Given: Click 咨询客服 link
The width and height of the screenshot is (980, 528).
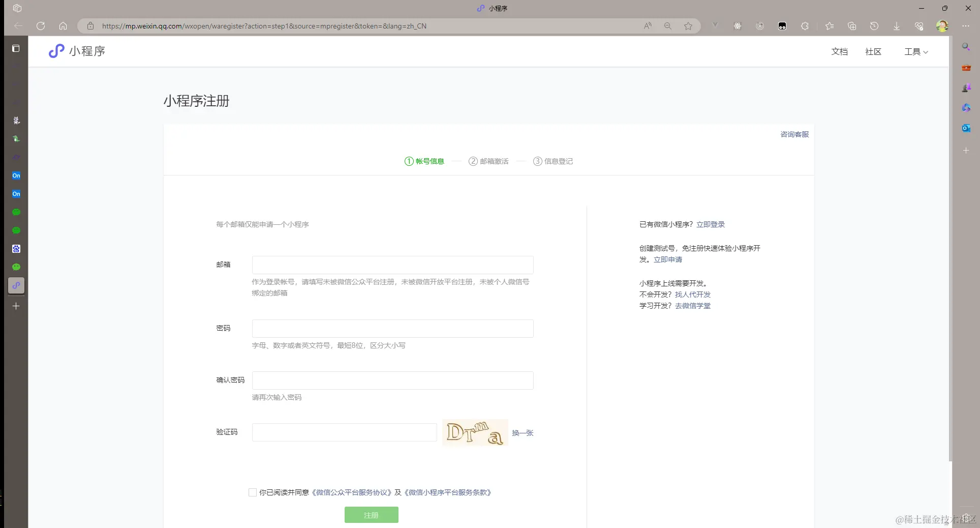Looking at the screenshot, I should click(794, 134).
